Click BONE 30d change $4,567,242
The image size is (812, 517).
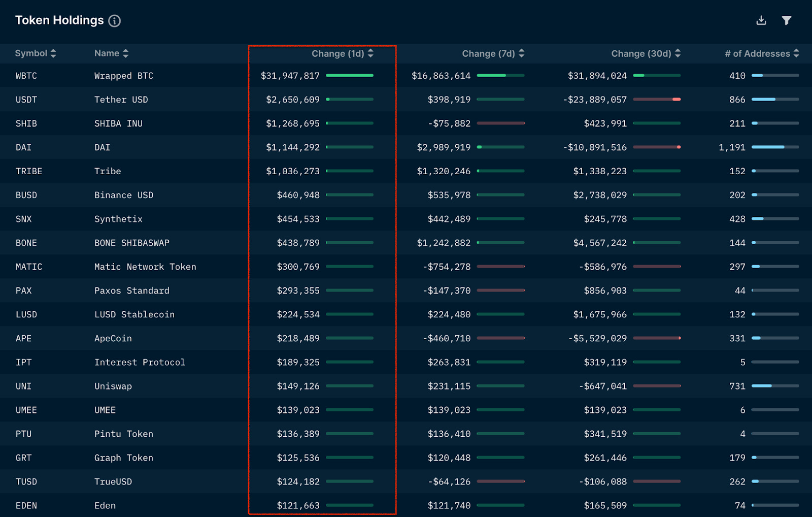(x=600, y=243)
